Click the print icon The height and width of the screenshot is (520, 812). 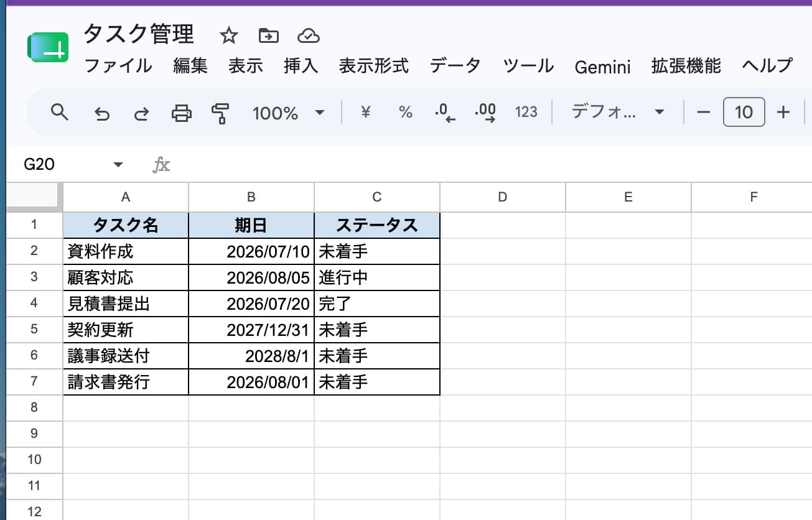pos(182,113)
